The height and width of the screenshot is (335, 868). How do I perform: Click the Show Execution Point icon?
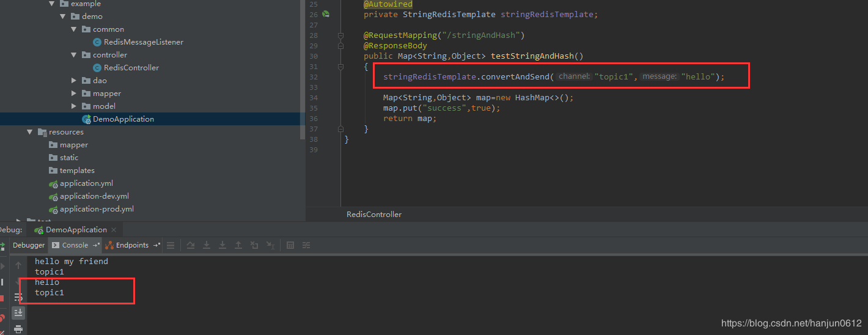171,245
